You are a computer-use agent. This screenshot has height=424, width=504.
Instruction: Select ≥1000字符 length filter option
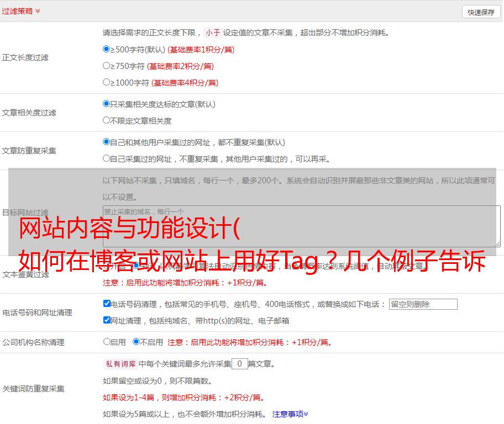(x=106, y=82)
